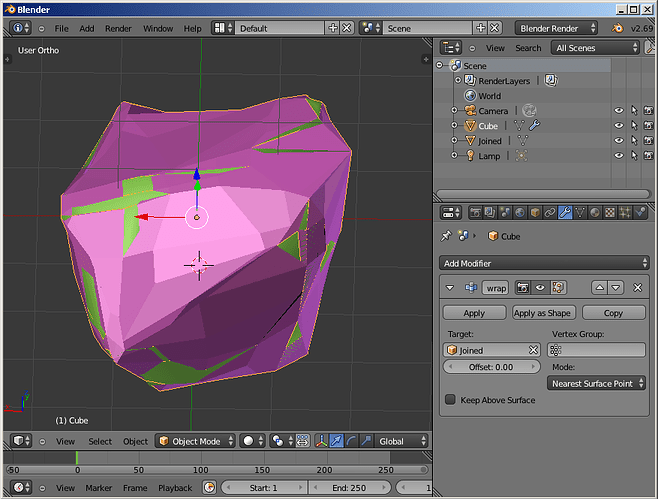Open the File menu
This screenshot has width=658, height=499.
61,28
